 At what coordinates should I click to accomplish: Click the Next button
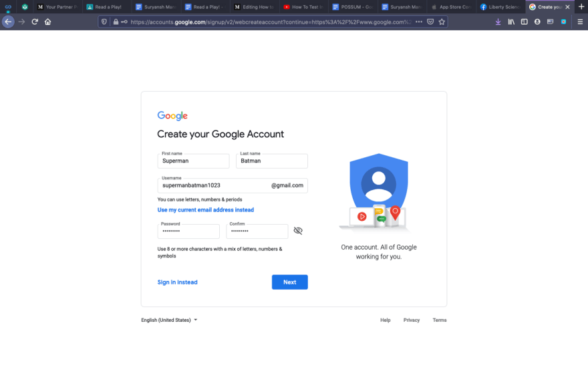tap(289, 282)
